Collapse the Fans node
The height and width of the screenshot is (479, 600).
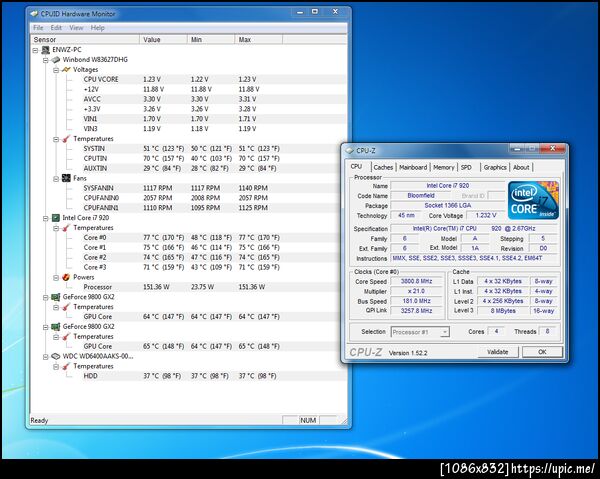(x=56, y=179)
